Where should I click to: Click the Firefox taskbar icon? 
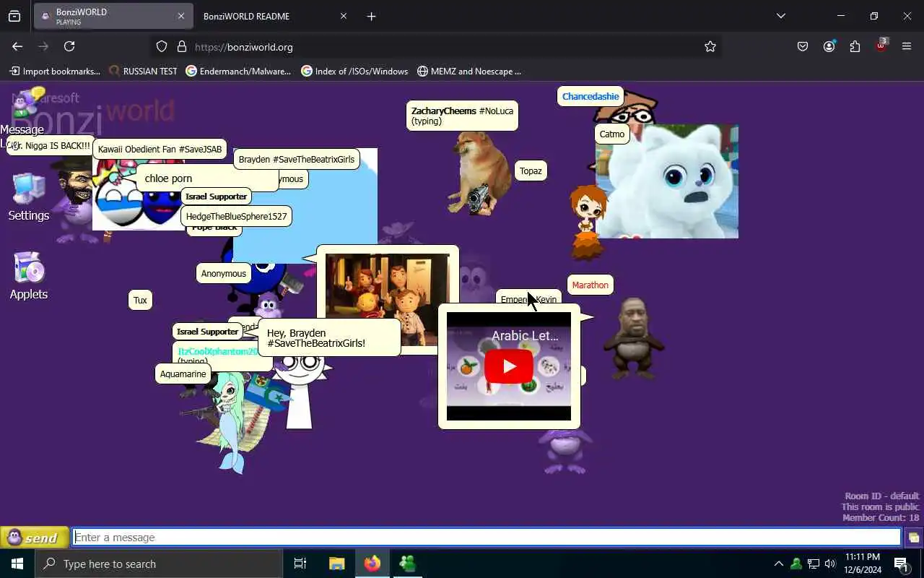[372, 564]
